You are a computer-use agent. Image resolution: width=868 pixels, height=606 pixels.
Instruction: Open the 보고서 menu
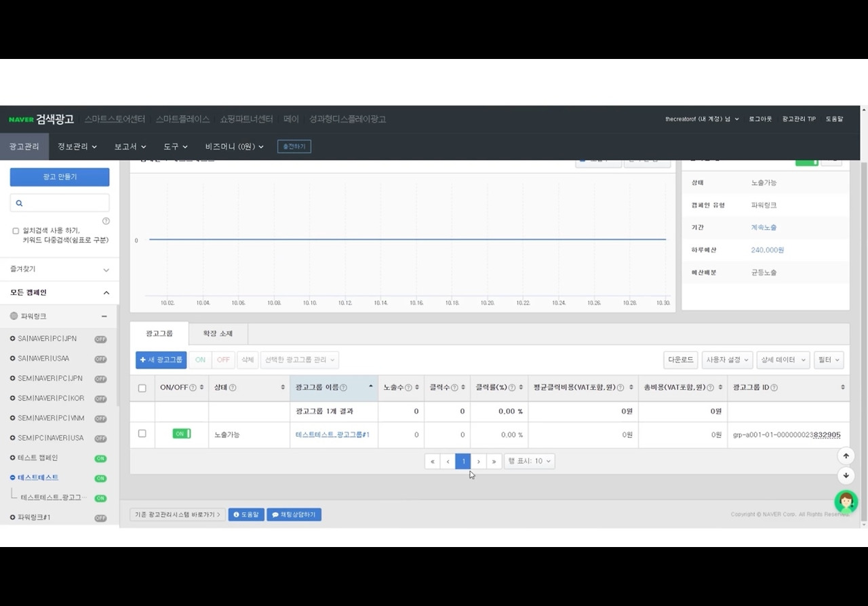(129, 146)
